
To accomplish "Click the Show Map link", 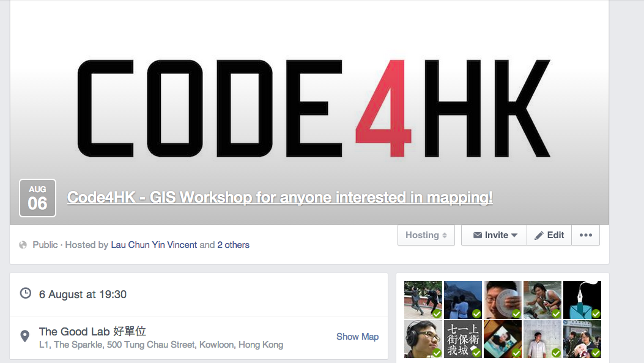I will coord(357,337).
